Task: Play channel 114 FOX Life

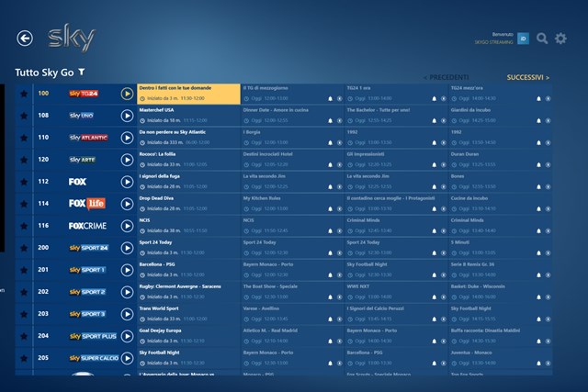Action: tap(127, 204)
